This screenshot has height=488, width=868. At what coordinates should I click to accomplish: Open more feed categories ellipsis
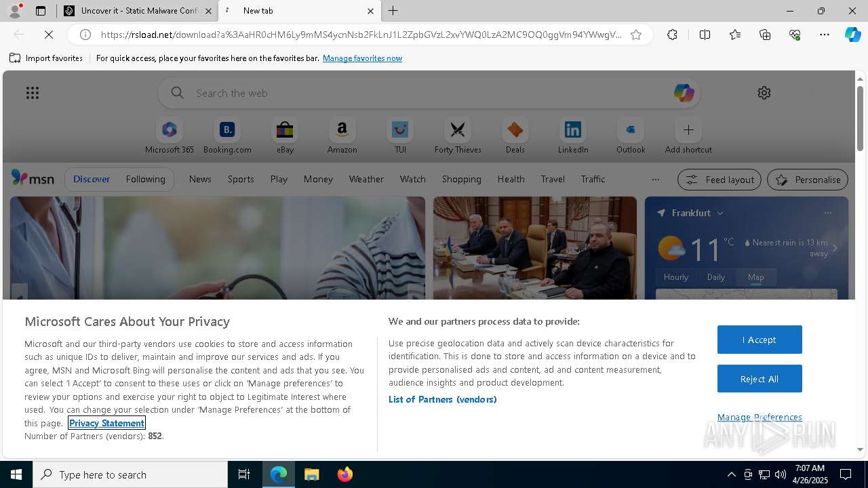[655, 180]
